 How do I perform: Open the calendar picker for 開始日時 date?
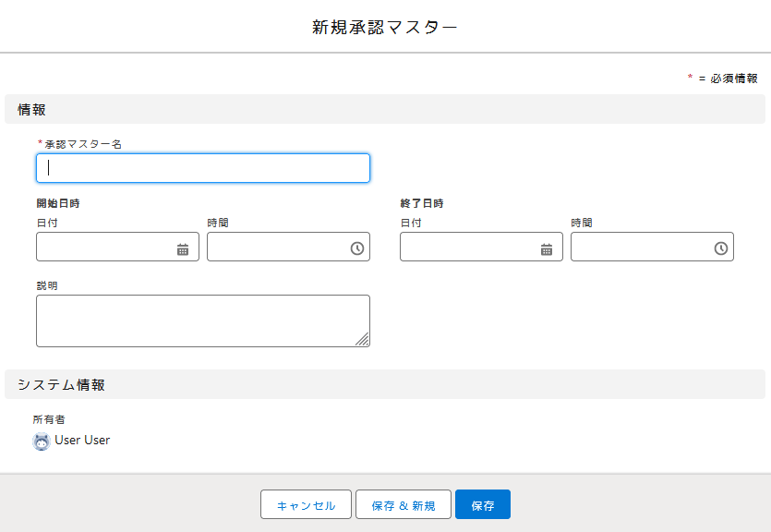tap(183, 248)
